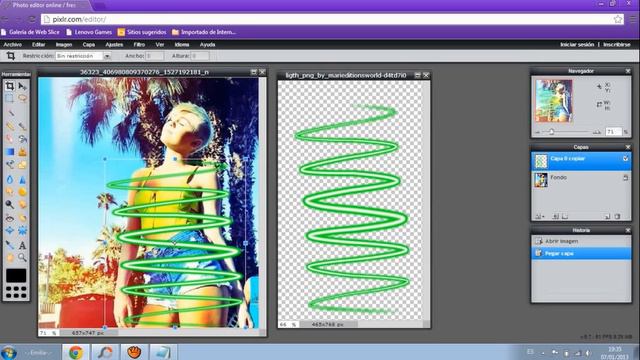Select the Lasso tool
Screen dimensions: 640x360
click(x=22, y=98)
